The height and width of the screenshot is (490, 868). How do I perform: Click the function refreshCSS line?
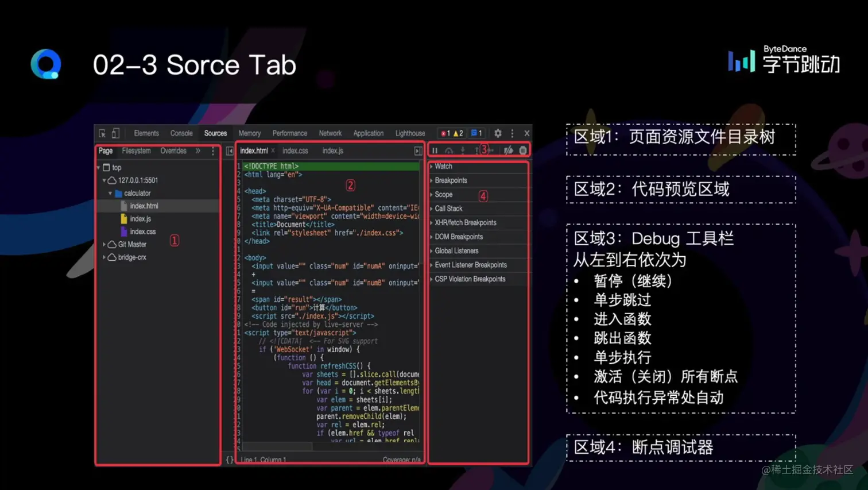[330, 366]
